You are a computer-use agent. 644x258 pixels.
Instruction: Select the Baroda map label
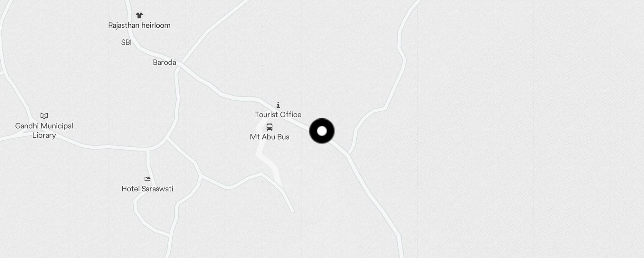point(165,62)
